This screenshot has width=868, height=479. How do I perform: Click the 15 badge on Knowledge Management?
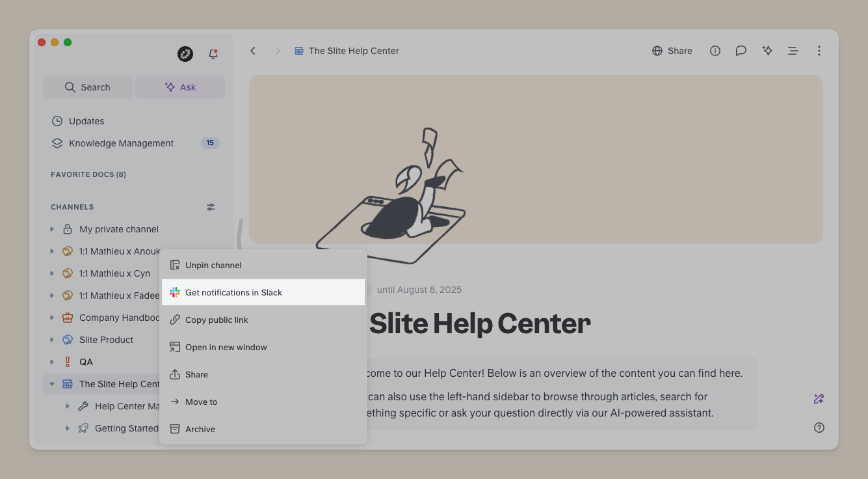(x=210, y=143)
